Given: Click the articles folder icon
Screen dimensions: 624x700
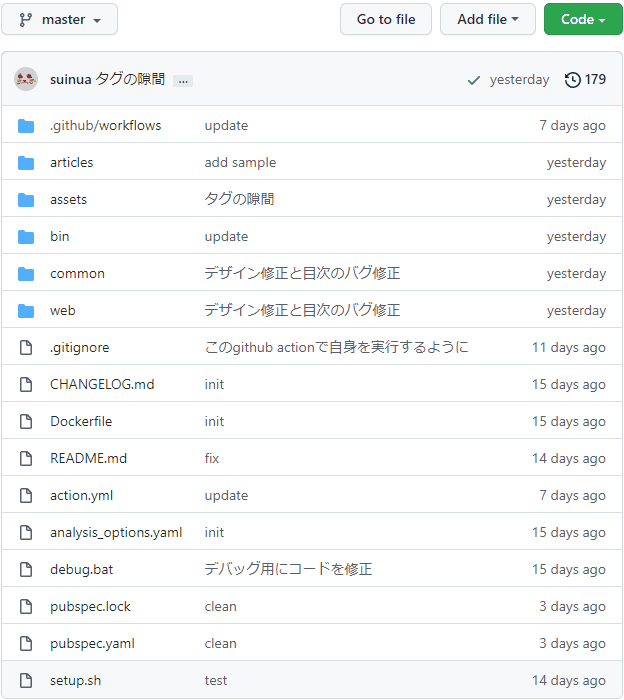Looking at the screenshot, I should pos(26,163).
